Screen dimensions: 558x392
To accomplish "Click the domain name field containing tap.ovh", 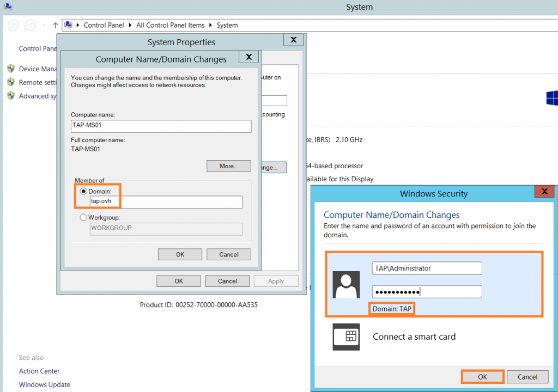I will tap(166, 201).
